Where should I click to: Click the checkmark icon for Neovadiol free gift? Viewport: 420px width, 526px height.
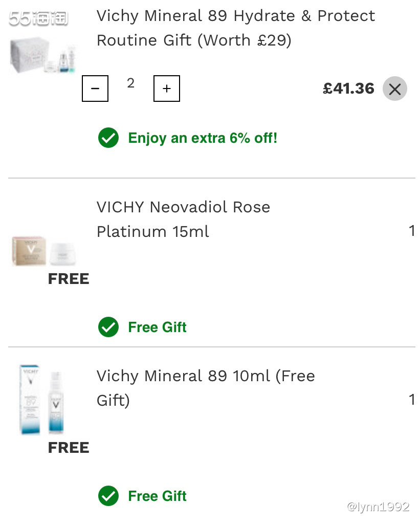coord(108,327)
